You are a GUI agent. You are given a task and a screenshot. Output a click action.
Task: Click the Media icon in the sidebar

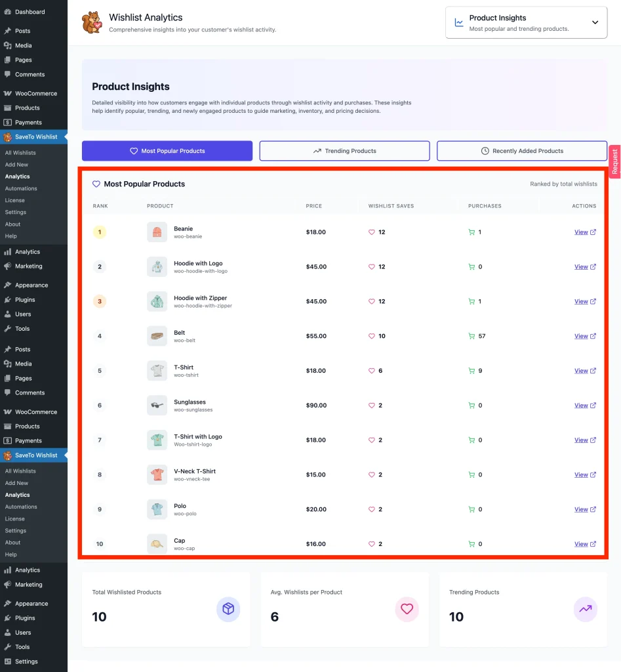click(x=9, y=45)
